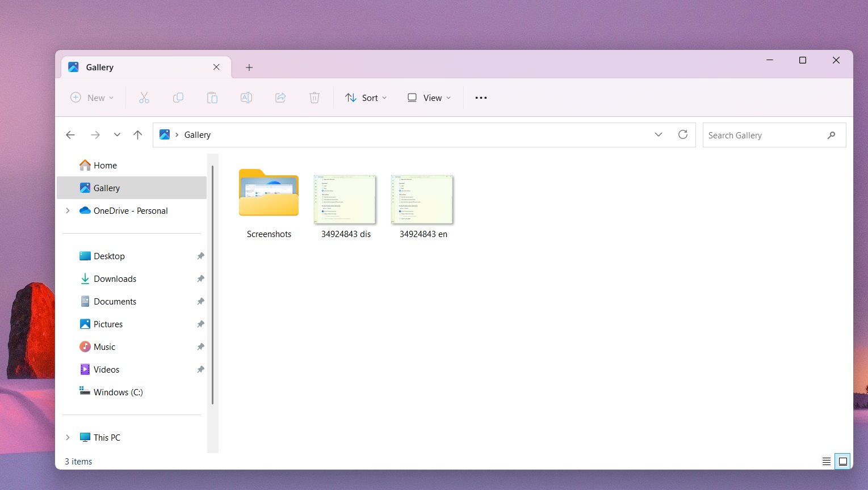868x490 pixels.
Task: Select the 34924843 dis image thumbnail
Action: [x=345, y=200]
